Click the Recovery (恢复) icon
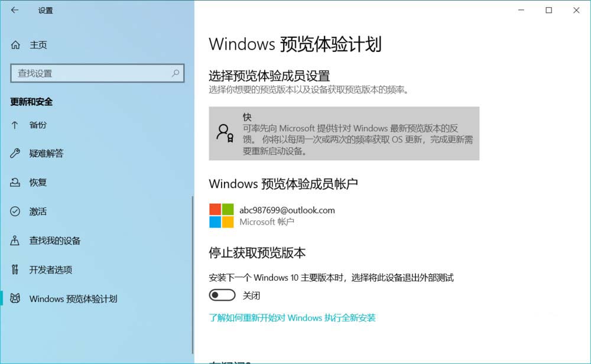The image size is (591, 364). click(15, 183)
